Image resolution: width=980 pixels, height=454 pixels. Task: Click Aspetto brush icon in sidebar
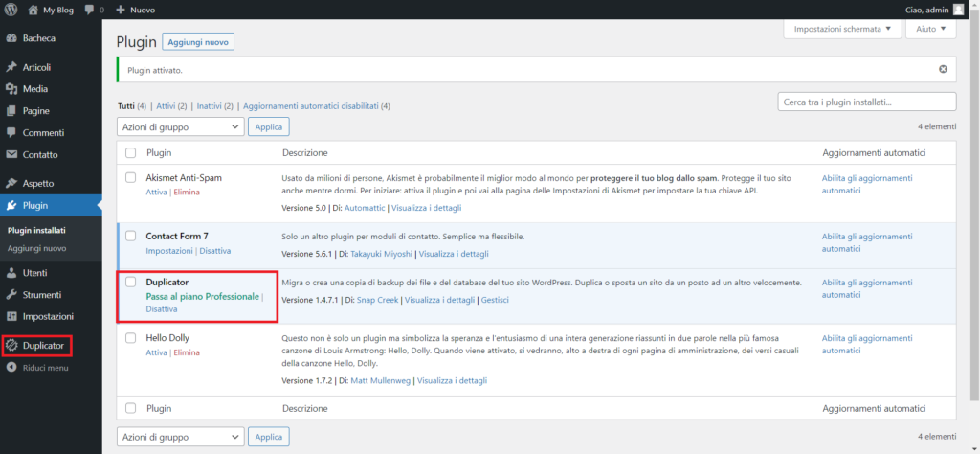(11, 184)
